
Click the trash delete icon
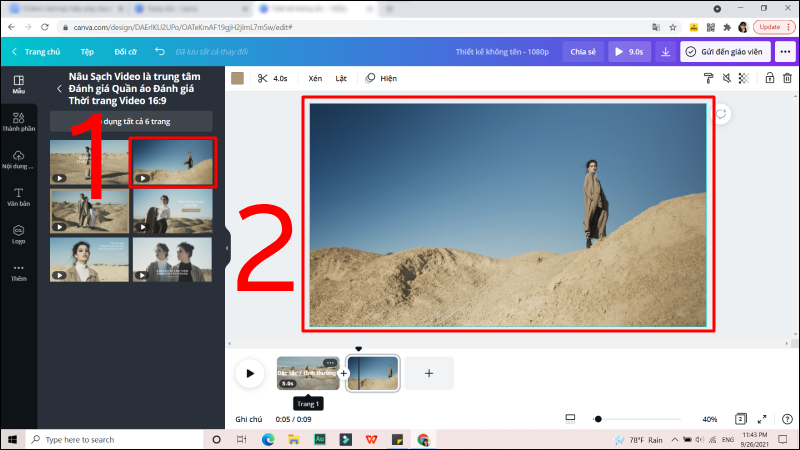pos(787,78)
